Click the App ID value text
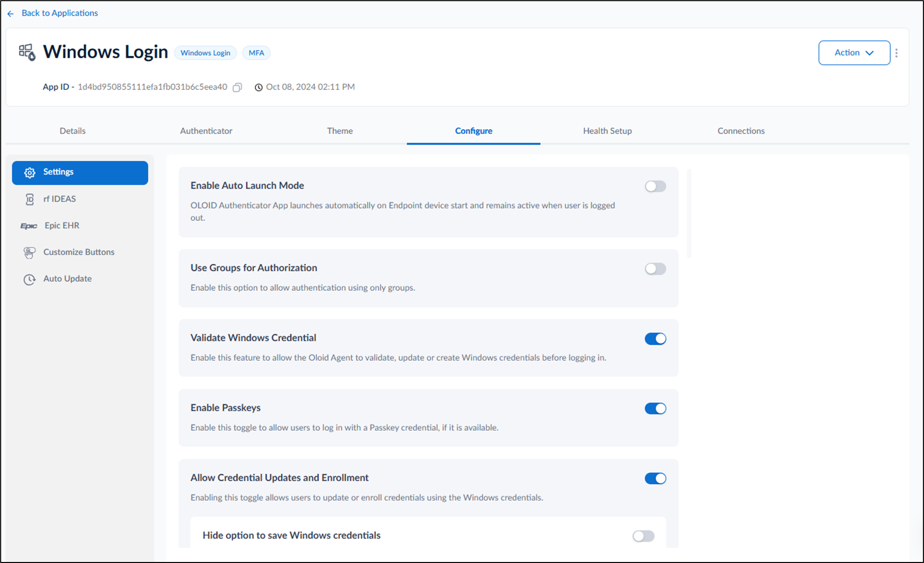The height and width of the screenshot is (563, 924). pyautogui.click(x=152, y=87)
